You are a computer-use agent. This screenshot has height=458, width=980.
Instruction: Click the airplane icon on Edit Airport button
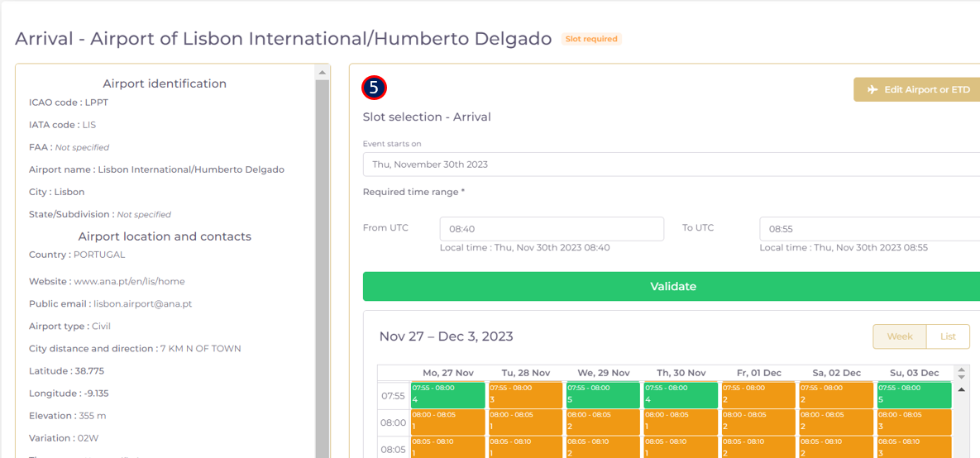click(872, 89)
